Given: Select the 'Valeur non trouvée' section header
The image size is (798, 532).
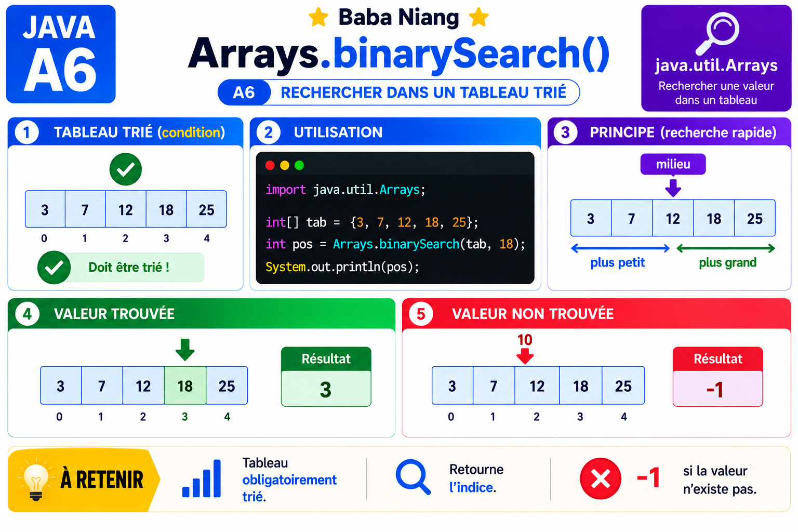Looking at the screenshot, I should click(x=596, y=314).
